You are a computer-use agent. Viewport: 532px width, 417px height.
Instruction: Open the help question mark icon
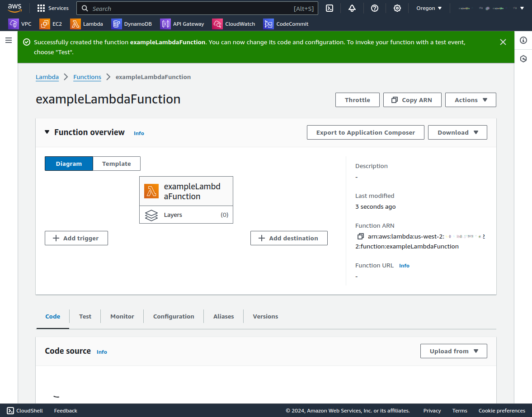[x=374, y=8]
